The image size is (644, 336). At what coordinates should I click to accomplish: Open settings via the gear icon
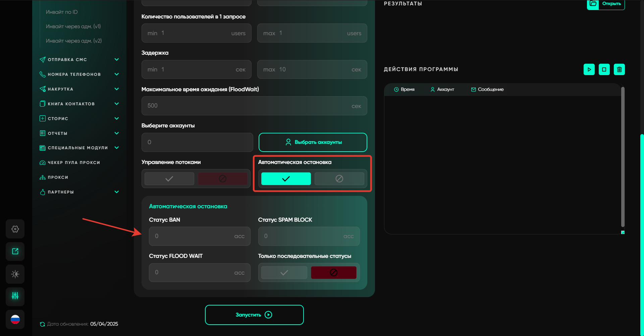click(15, 229)
